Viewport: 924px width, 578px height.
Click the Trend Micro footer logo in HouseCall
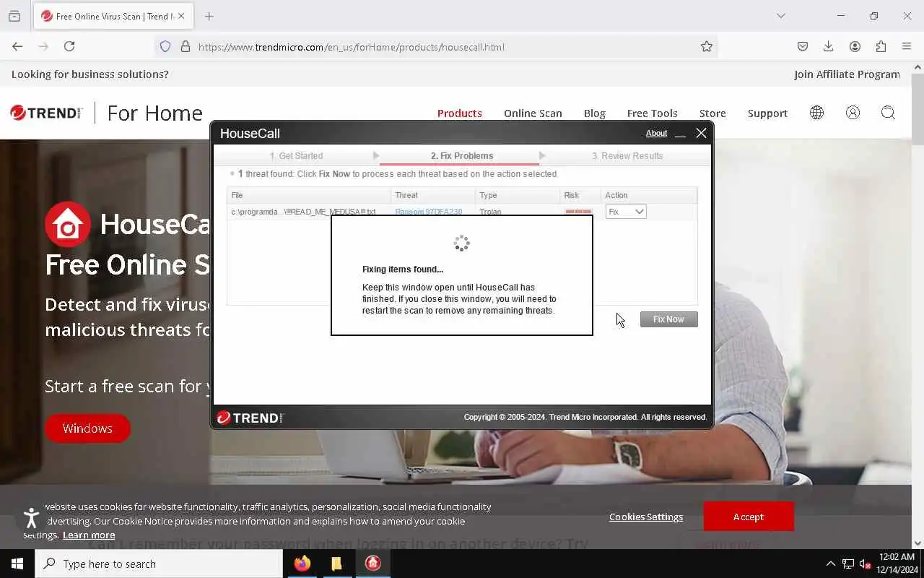click(250, 418)
